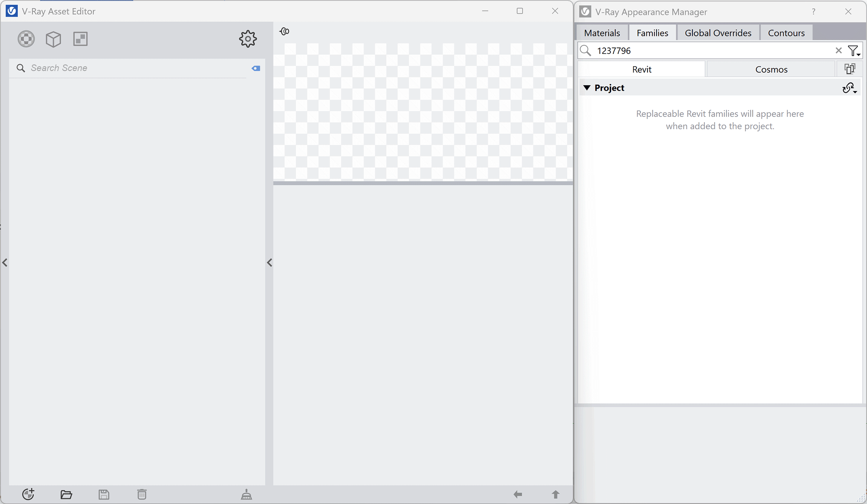Image resolution: width=867 pixels, height=504 pixels.
Task: Click the back arrow in Asset Editor
Action: [518, 494]
